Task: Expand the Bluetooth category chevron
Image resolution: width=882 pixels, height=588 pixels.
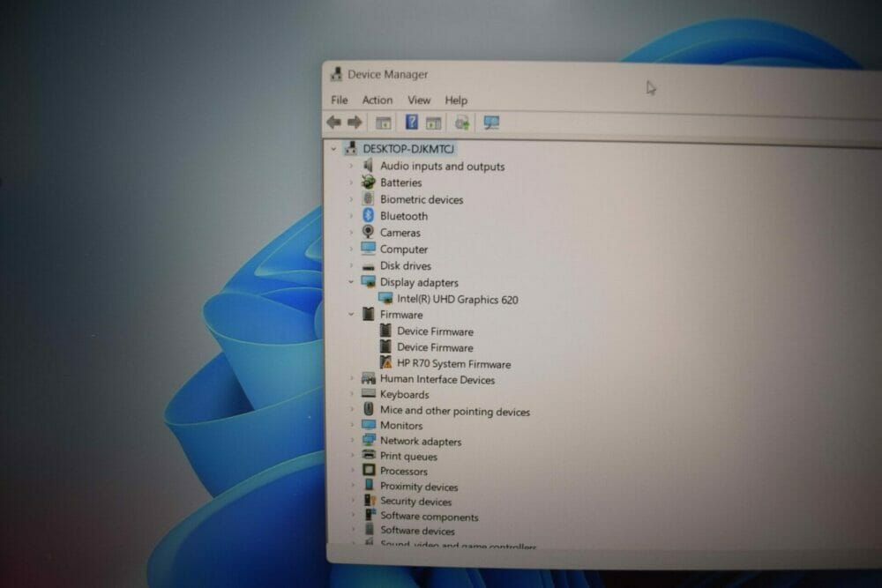Action: click(350, 216)
